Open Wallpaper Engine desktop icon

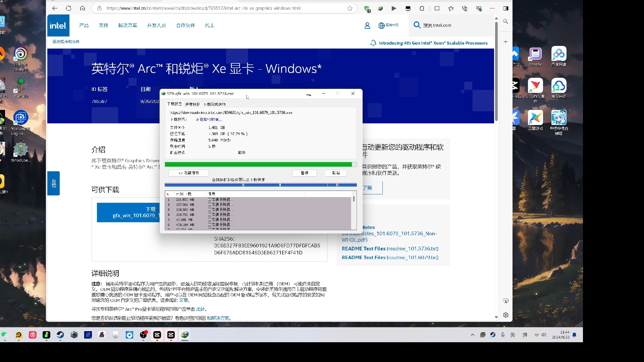point(21,123)
